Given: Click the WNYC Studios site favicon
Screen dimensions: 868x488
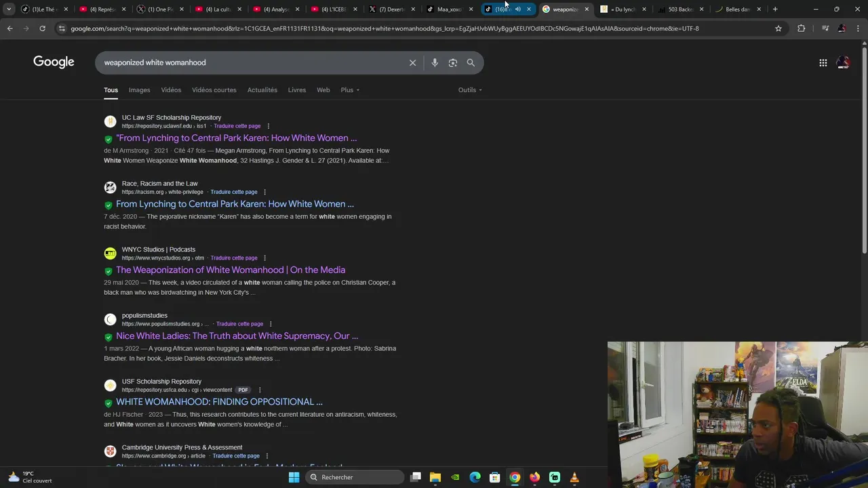Looking at the screenshot, I should [110, 253].
